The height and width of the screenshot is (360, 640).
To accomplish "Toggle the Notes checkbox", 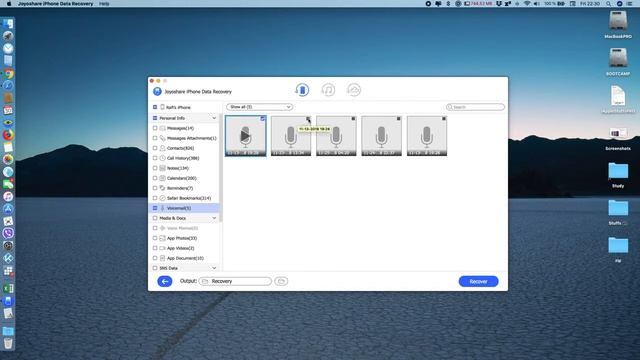I will pyautogui.click(x=155, y=168).
